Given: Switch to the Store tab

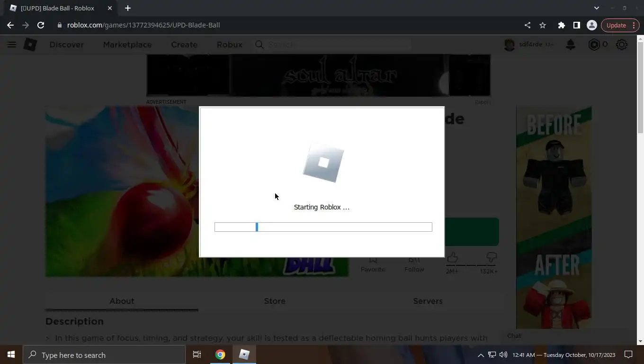Looking at the screenshot, I should click(x=275, y=301).
